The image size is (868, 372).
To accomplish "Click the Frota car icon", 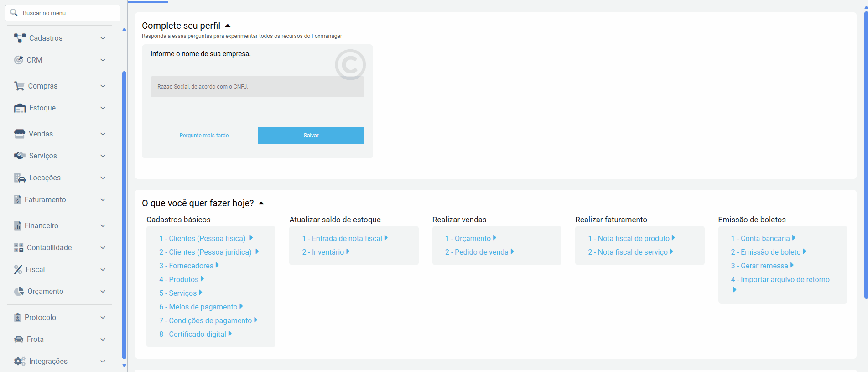I will click(19, 339).
